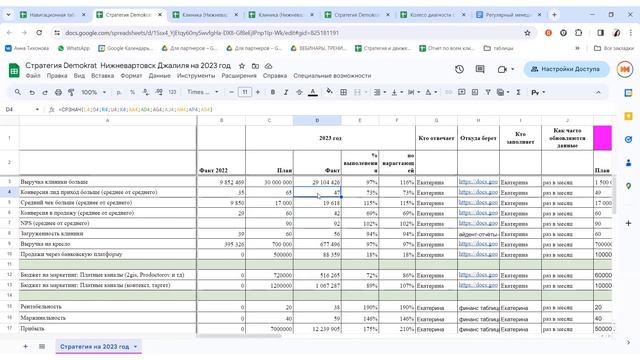View cloud save status icon
640x360 pixels.
[268, 66]
